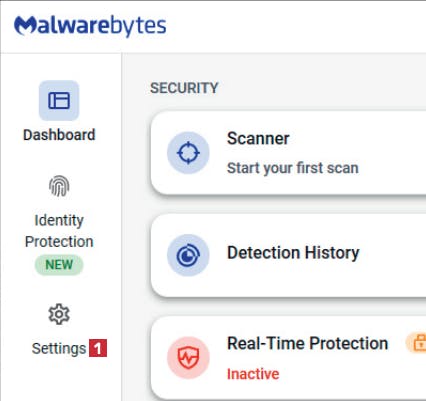Viewport: 426px width, 401px height.
Task: Click the Detection History radar icon
Action: 188,255
